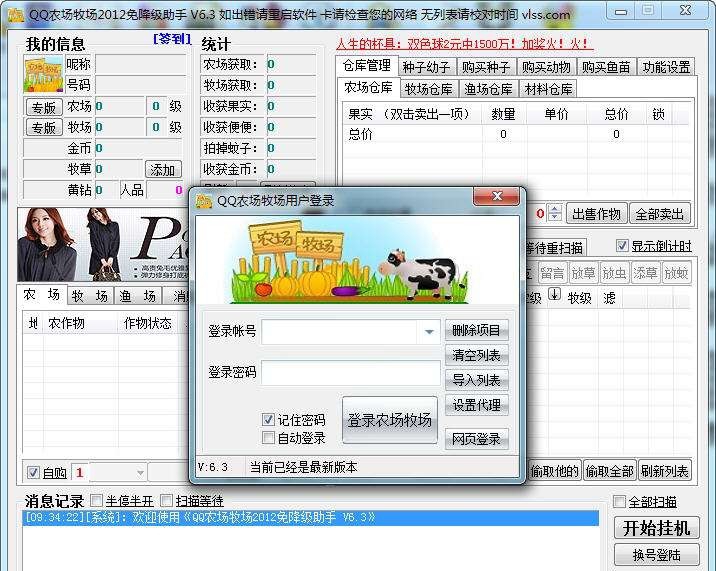
Task: Focus the 登录密码 input field
Action: tap(351, 373)
